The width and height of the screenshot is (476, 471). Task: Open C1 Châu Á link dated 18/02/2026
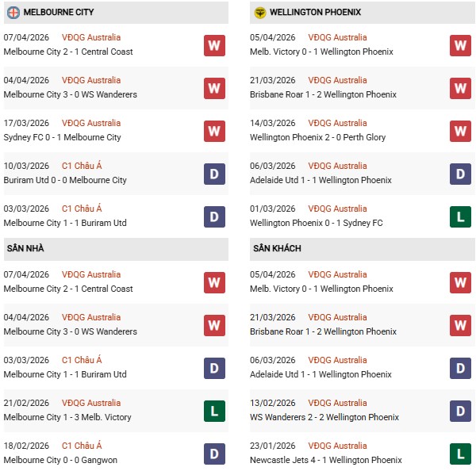[82, 446]
